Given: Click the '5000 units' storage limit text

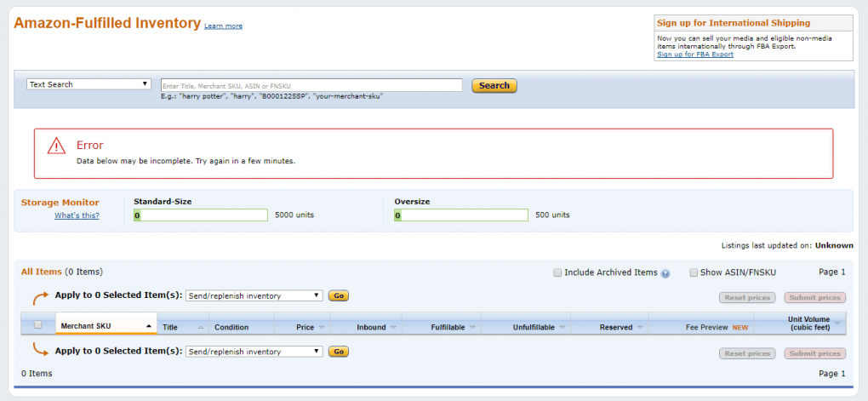Looking at the screenshot, I should pyautogui.click(x=294, y=215).
